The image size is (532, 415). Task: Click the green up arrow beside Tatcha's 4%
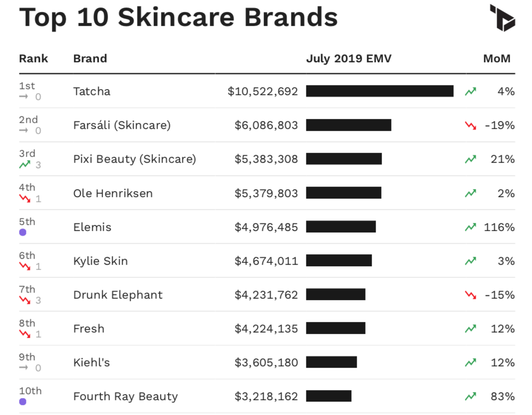(x=470, y=92)
